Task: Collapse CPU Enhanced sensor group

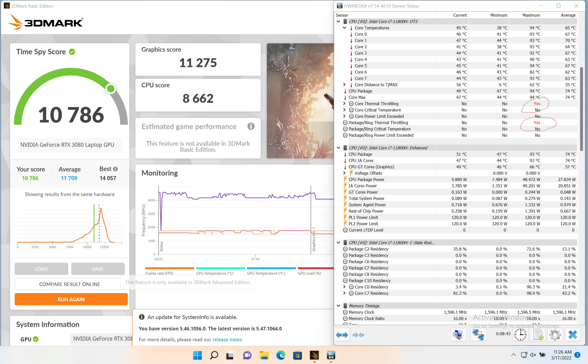Action: coord(338,148)
